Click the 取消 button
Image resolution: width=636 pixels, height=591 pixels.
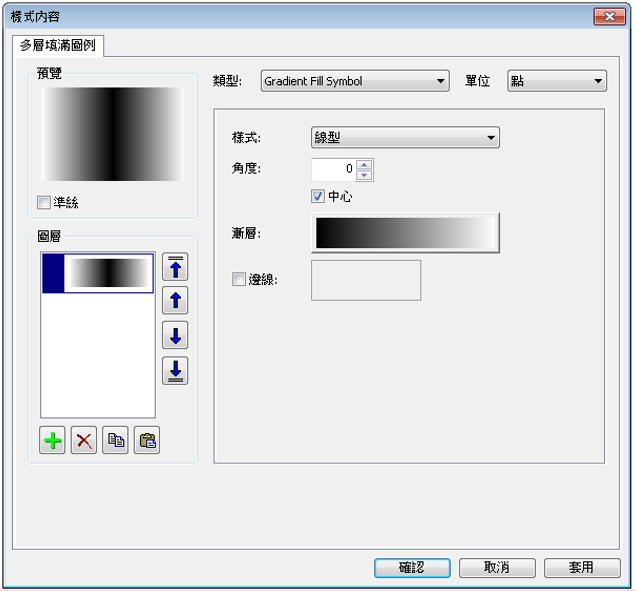tap(497, 567)
